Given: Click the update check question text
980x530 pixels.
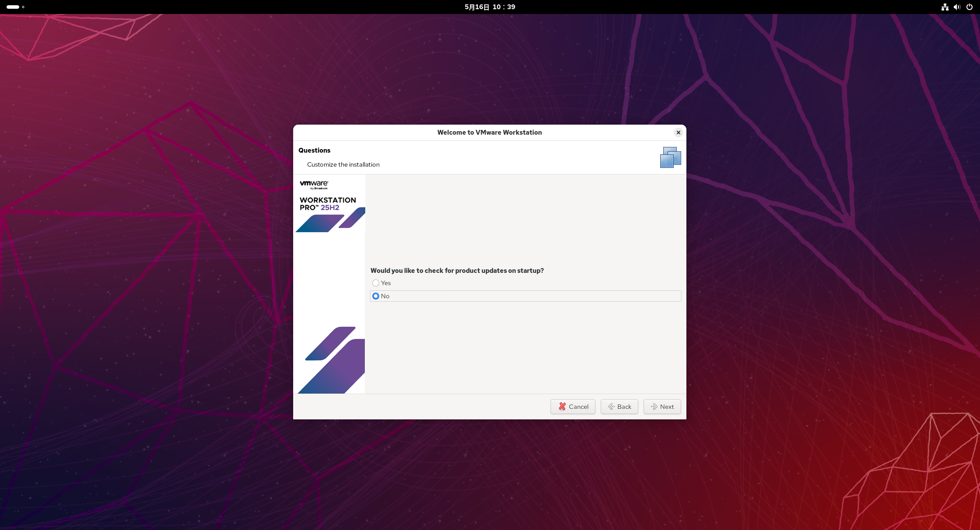Looking at the screenshot, I should (457, 271).
